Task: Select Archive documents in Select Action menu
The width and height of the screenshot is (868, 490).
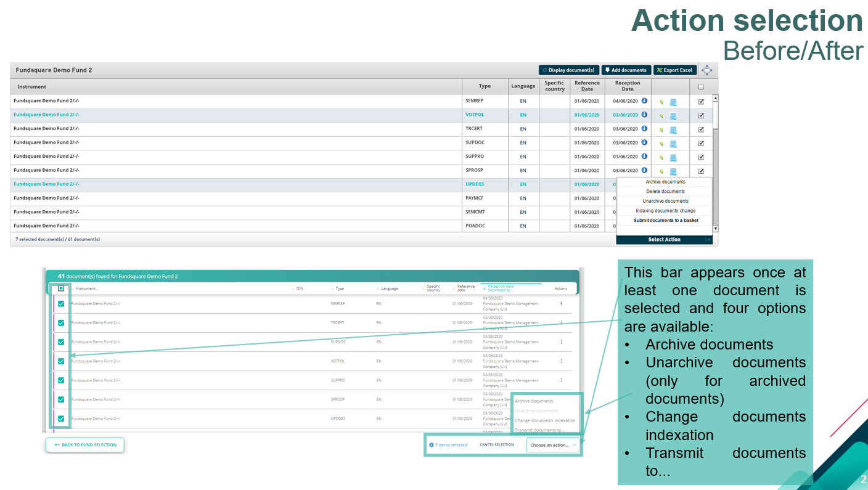Action: [x=665, y=182]
